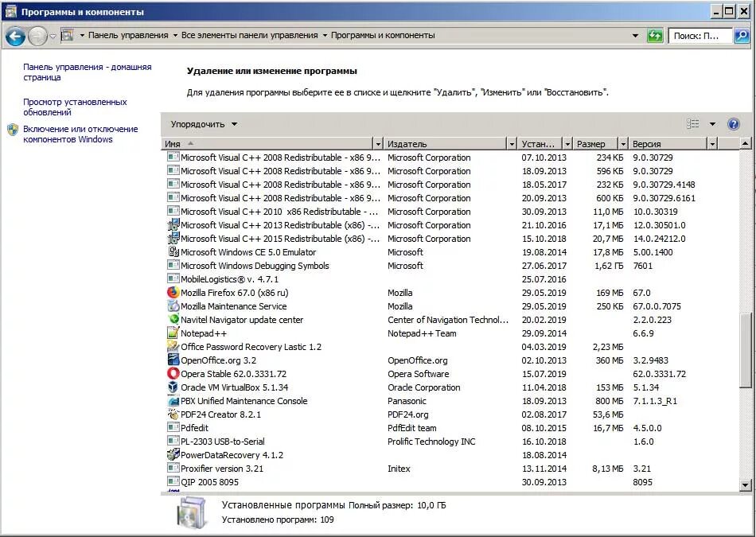Image resolution: width=756 pixels, height=537 pixels.
Task: Select the Initex publisher cell
Action: tap(399, 468)
